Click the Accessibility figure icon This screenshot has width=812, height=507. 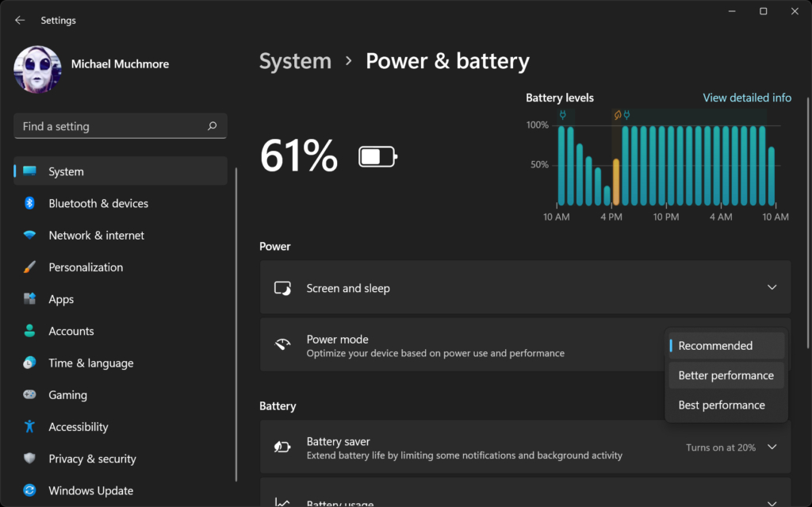click(x=29, y=427)
